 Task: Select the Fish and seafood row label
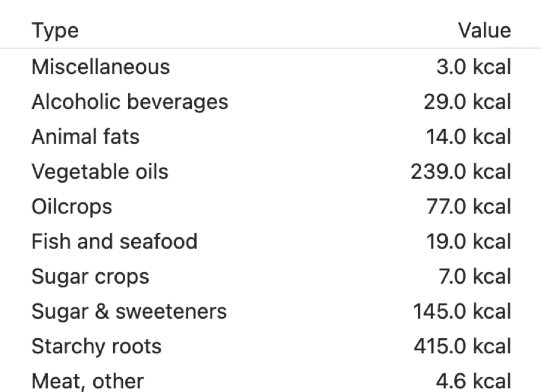pyautogui.click(x=114, y=241)
